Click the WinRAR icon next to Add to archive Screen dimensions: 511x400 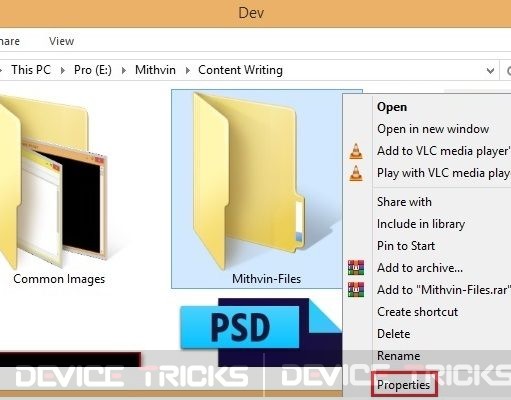tap(356, 268)
